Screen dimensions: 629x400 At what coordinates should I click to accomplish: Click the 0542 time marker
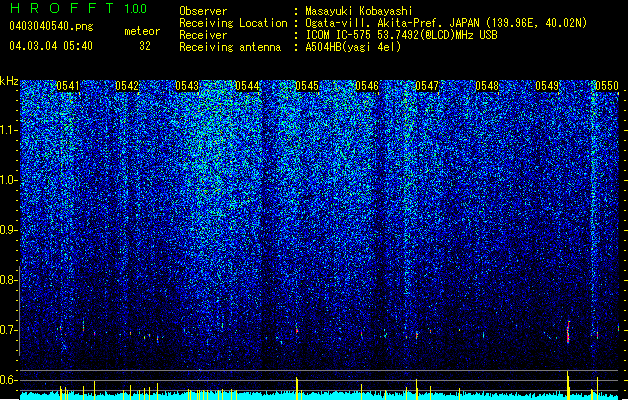coord(127,86)
